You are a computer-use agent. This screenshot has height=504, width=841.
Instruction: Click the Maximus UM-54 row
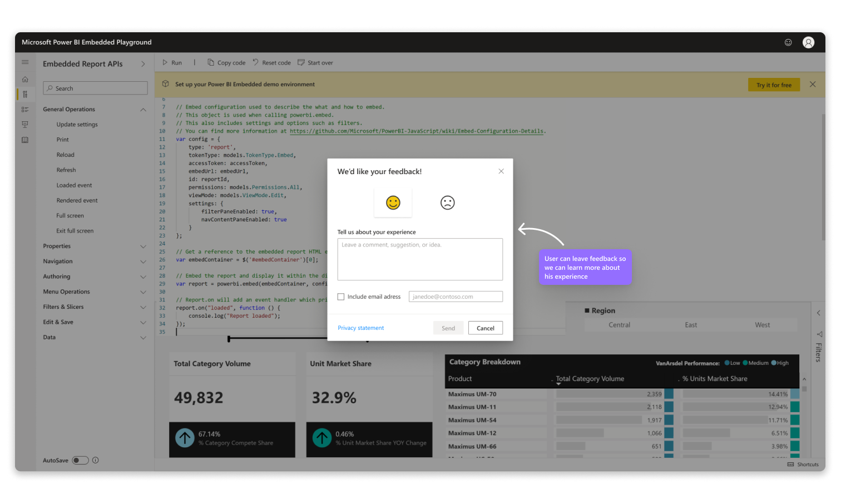point(623,420)
